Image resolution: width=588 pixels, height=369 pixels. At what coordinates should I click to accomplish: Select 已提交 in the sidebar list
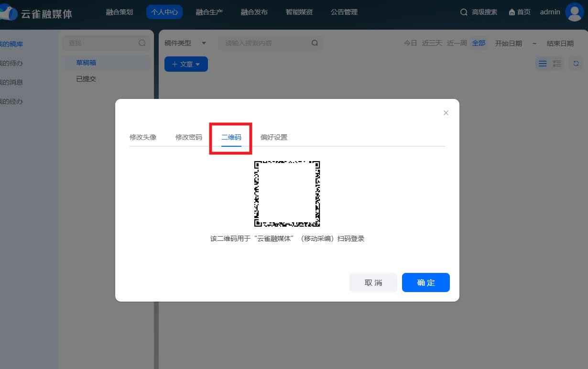click(87, 79)
